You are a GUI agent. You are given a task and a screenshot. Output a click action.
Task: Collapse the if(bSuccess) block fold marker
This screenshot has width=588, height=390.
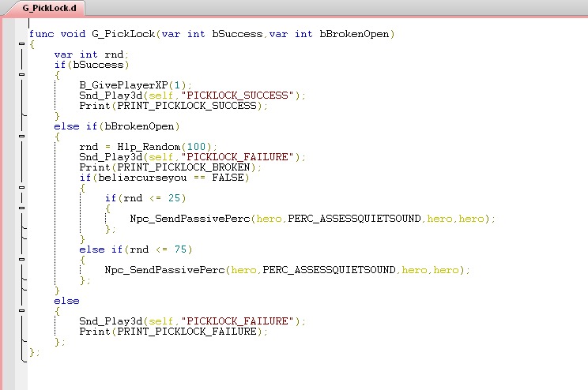(22, 74)
